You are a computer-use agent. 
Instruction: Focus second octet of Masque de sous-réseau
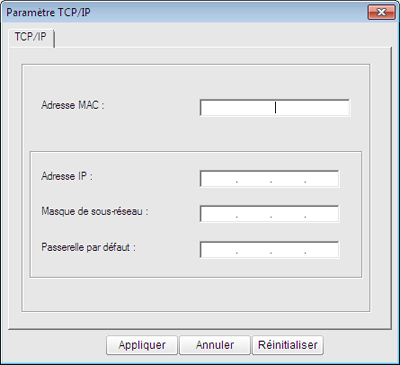click(254, 214)
